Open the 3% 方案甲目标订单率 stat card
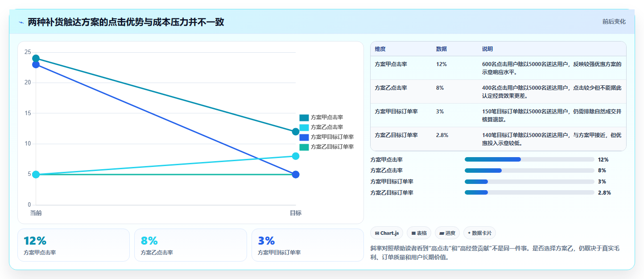The image size is (644, 279). (308, 245)
